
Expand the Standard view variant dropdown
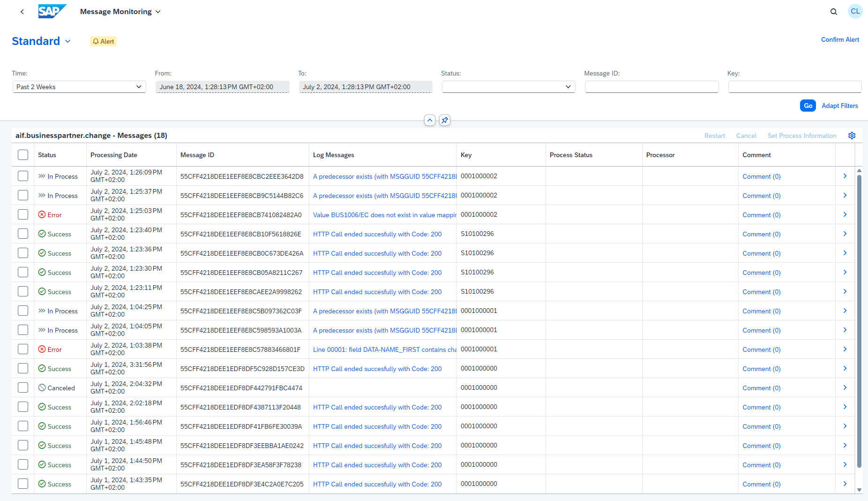(68, 41)
